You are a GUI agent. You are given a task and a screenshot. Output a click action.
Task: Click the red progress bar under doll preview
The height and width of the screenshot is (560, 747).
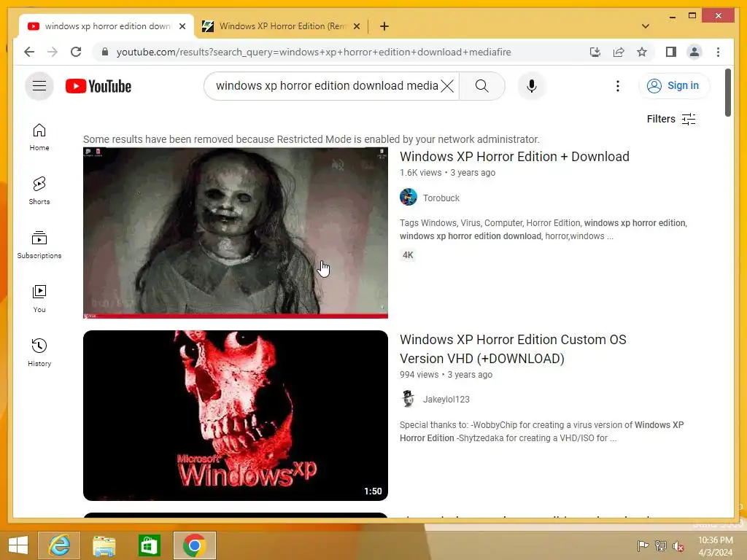tap(236, 316)
